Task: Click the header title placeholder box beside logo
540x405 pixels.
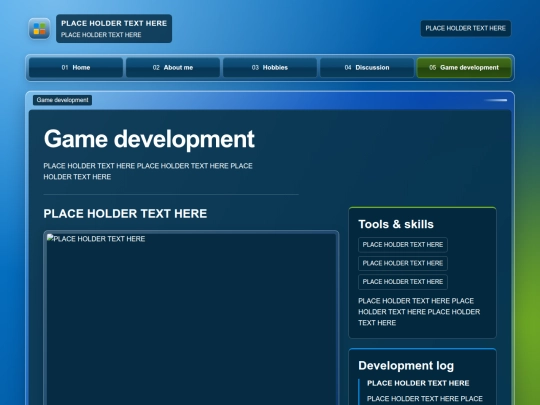Action: tap(114, 29)
